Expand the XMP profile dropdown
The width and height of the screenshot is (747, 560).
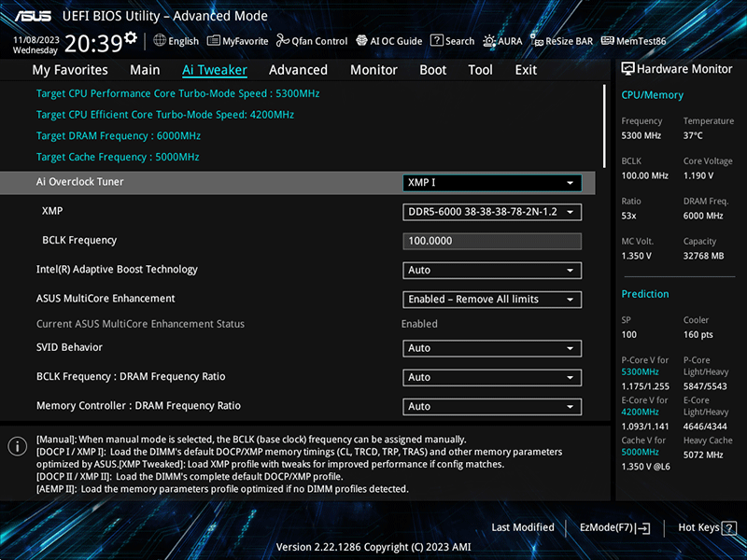click(492, 212)
